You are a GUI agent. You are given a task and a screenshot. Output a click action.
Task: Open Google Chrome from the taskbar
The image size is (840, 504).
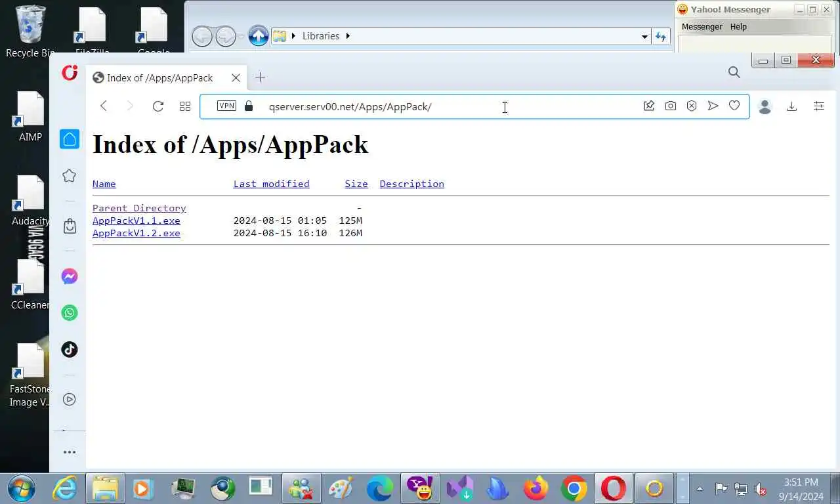(x=574, y=488)
